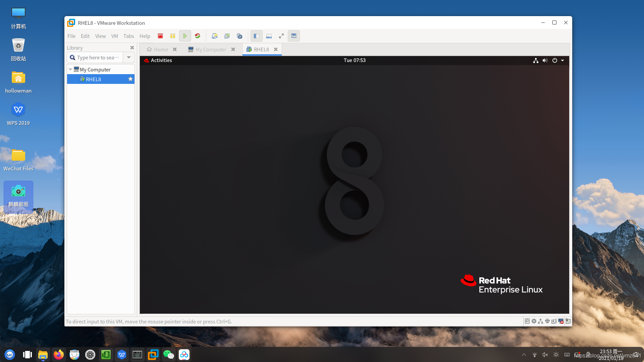644x362 pixels.
Task: Open WeChat from the taskbar
Action: tap(169, 355)
